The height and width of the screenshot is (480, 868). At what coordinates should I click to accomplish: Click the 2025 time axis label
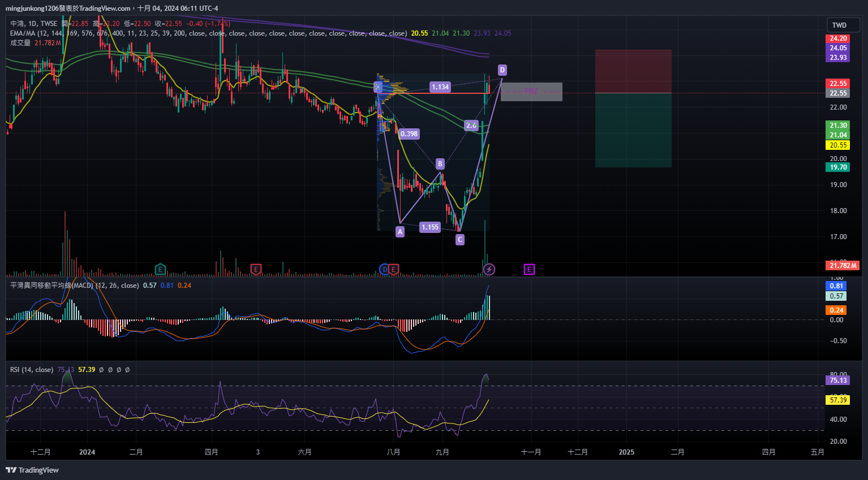(x=626, y=452)
